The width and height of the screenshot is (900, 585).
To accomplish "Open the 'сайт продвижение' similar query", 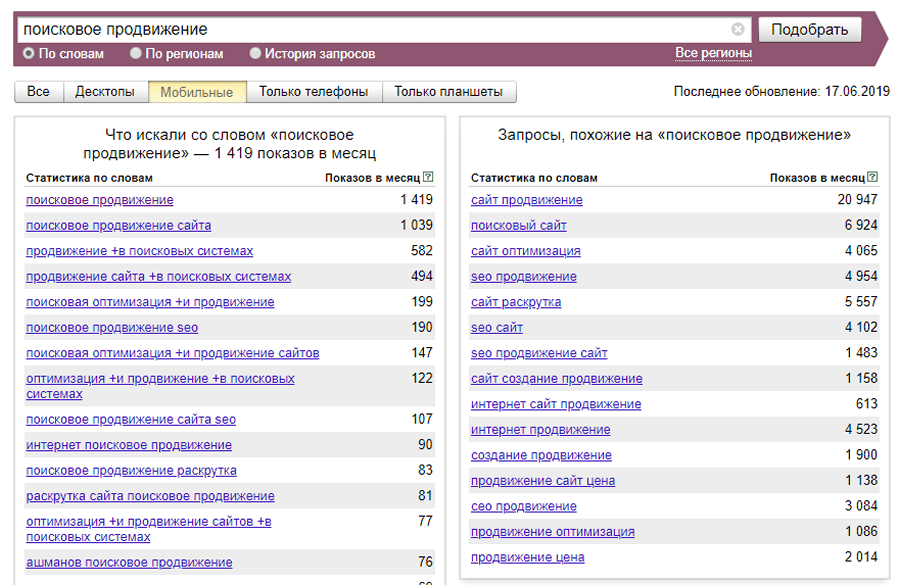I will [x=526, y=200].
